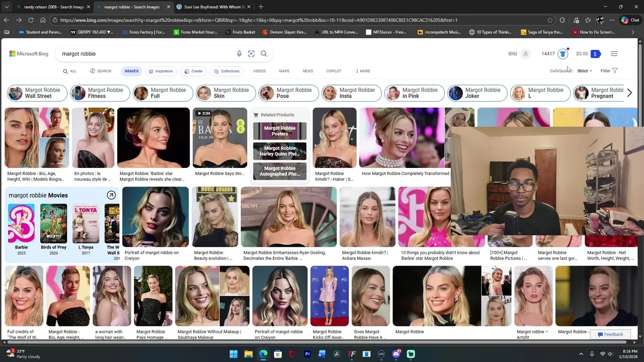Expand the bookmarks bar overflow chevron

pos(632,32)
